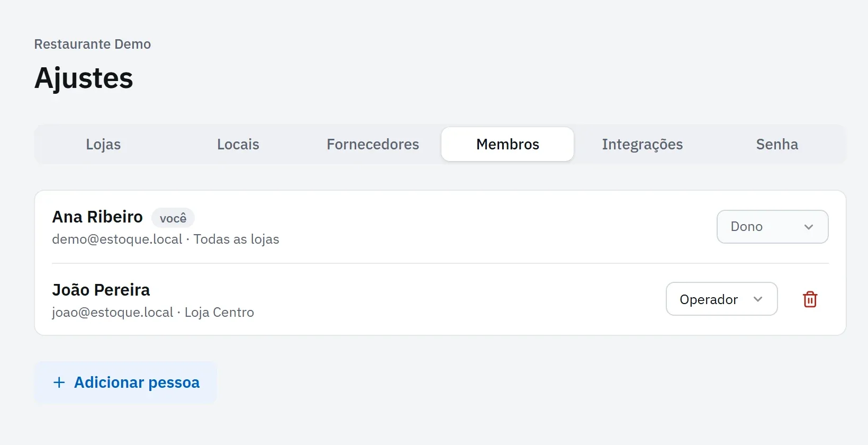The image size is (868, 445).
Task: Click the chevron arrow in the Dono dropdown
Action: click(x=809, y=227)
